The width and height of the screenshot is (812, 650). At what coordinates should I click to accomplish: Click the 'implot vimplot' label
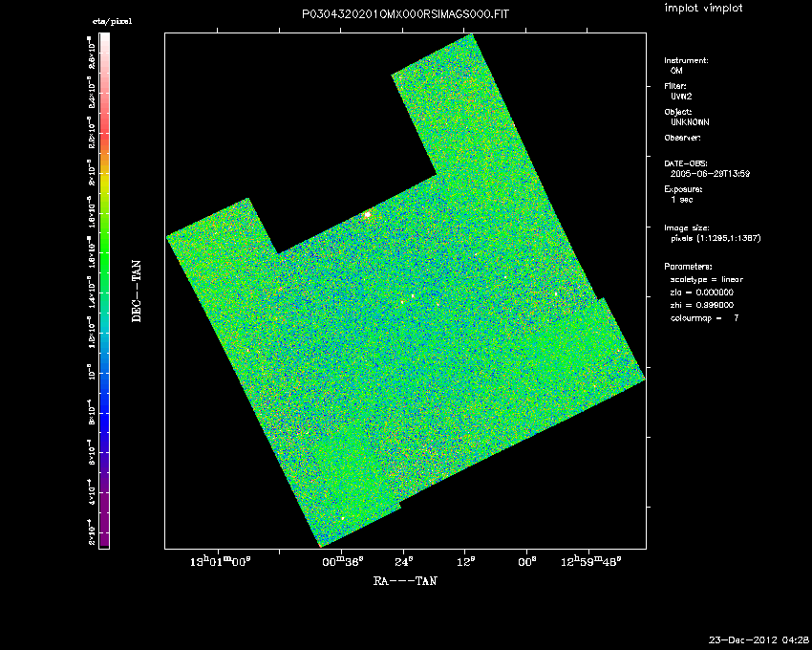pyautogui.click(x=703, y=8)
